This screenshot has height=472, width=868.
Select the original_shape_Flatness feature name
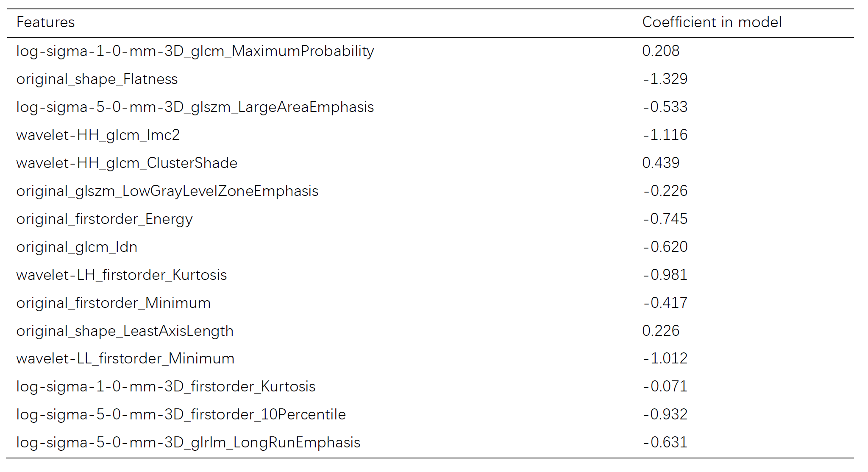coord(97,79)
